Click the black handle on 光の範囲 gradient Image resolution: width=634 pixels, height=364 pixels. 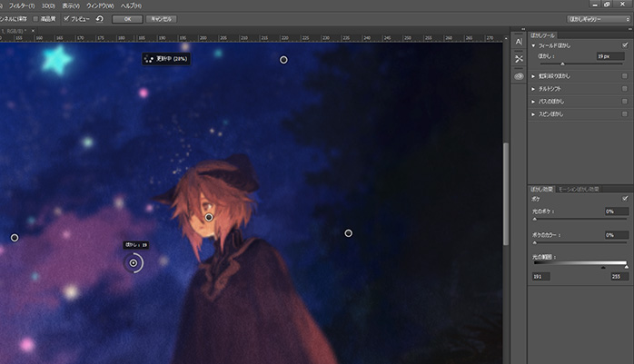[603, 268]
